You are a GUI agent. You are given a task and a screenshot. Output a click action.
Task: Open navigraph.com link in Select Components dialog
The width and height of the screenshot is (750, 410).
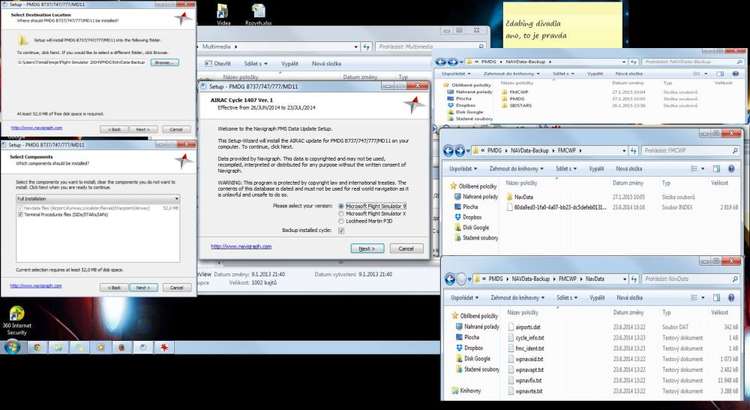36,286
